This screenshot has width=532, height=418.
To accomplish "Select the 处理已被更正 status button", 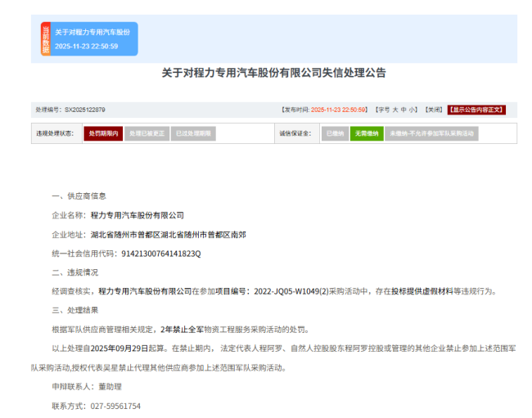I will click(147, 133).
